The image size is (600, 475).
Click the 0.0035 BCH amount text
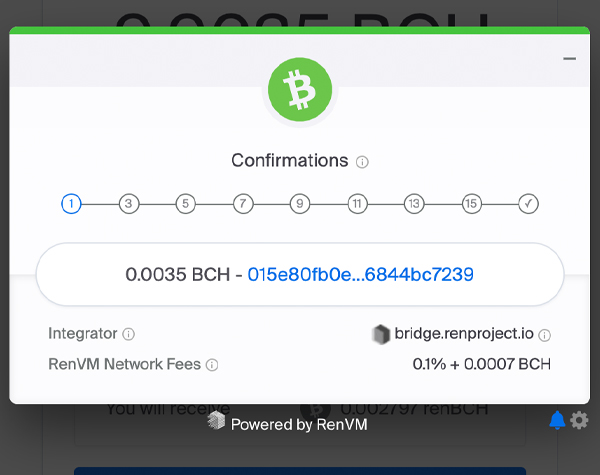[178, 274]
